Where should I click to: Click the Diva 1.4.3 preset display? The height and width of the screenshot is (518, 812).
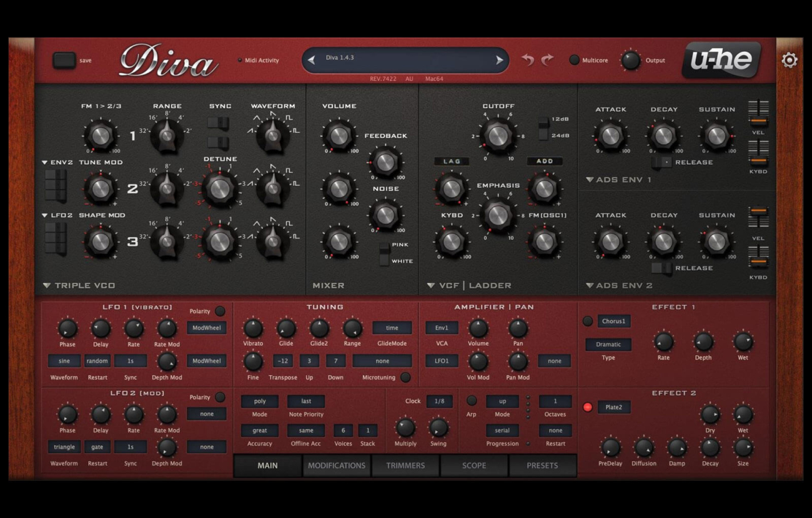point(405,61)
